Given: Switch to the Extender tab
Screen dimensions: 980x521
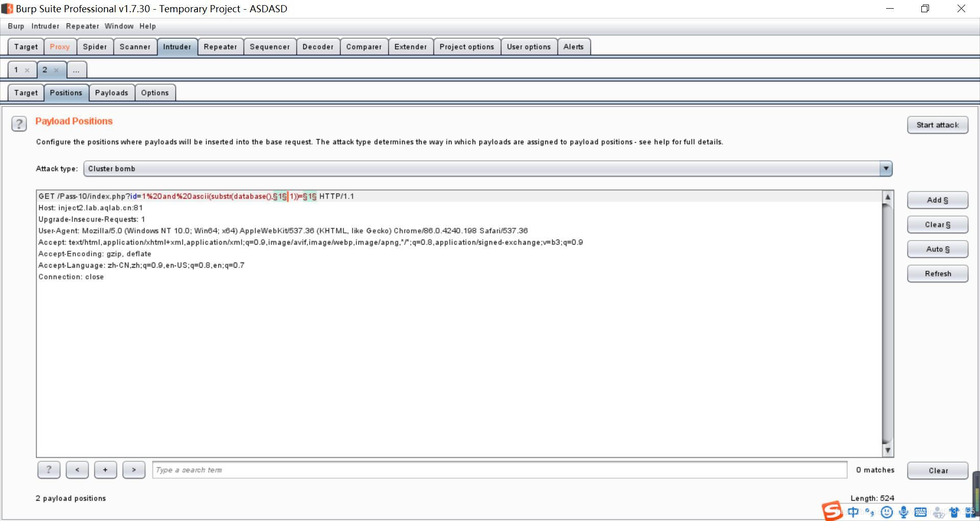Looking at the screenshot, I should pos(410,46).
